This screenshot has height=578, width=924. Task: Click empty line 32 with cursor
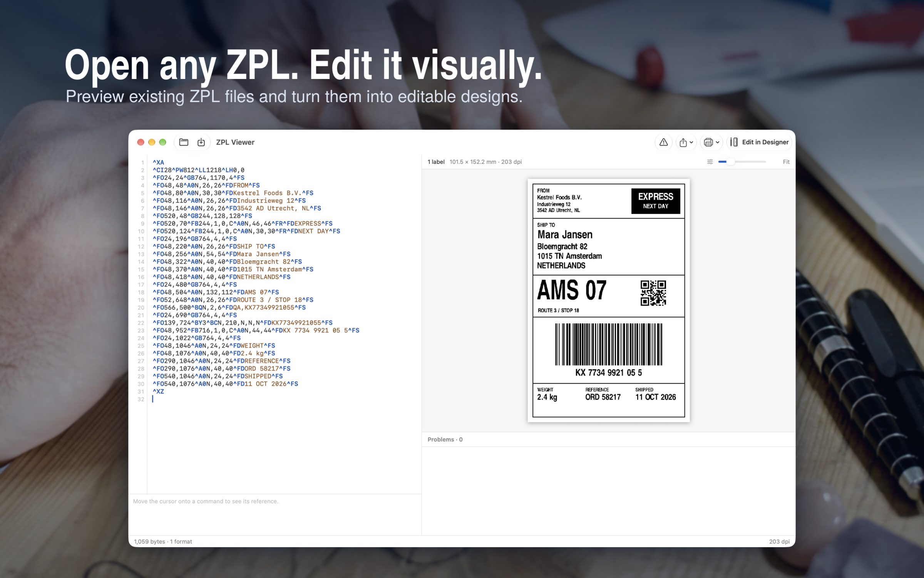(153, 399)
